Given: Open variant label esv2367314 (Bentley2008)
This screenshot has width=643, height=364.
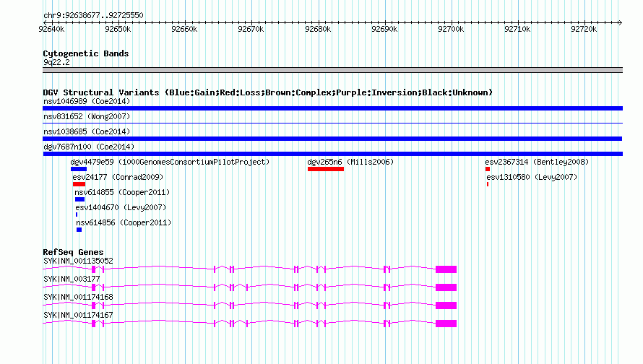Looking at the screenshot, I should pyautogui.click(x=537, y=162).
